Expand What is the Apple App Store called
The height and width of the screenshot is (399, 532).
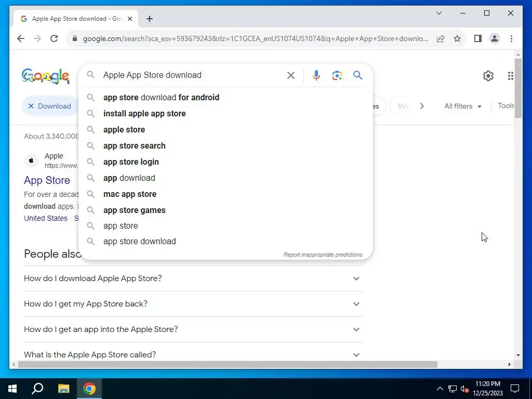click(193, 354)
